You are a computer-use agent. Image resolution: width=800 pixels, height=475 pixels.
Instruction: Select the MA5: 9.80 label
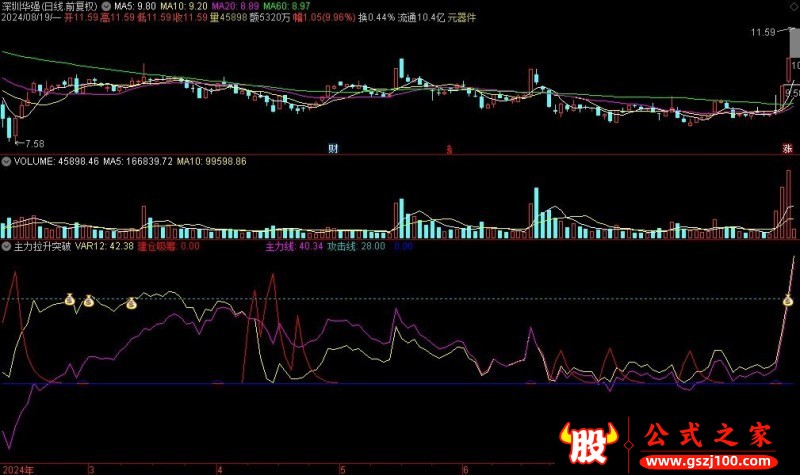click(135, 7)
